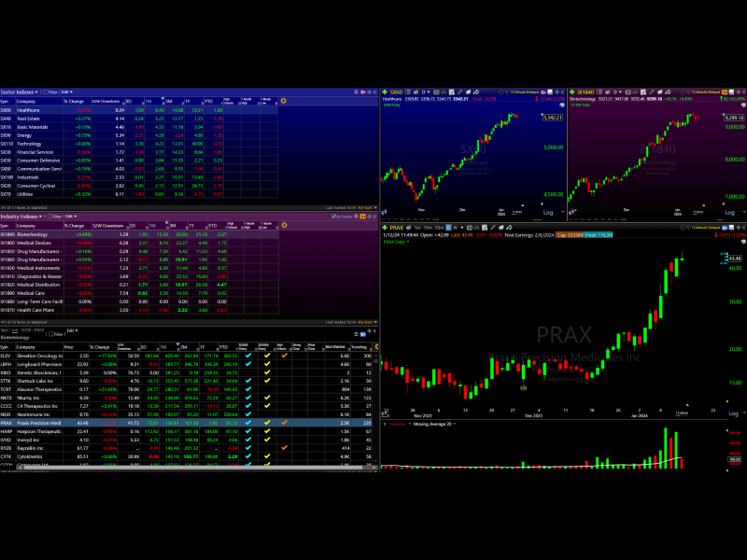
Task: Toggle Log scale on SX60 chart
Action: 548,213
